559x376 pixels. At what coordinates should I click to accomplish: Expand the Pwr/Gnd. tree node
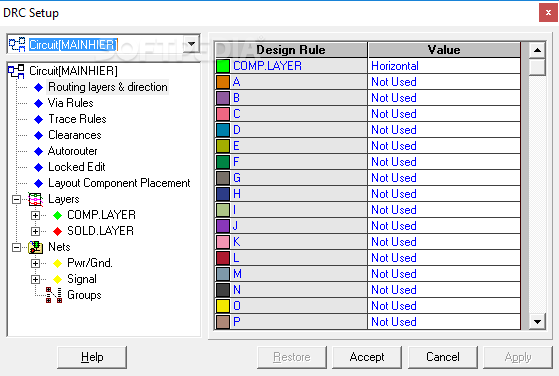35,263
